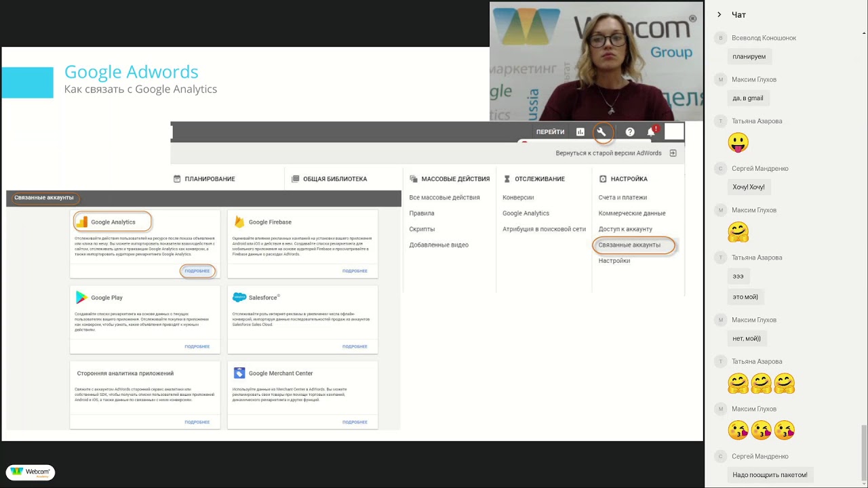
Task: Select Все массовые действия item
Action: [444, 197]
